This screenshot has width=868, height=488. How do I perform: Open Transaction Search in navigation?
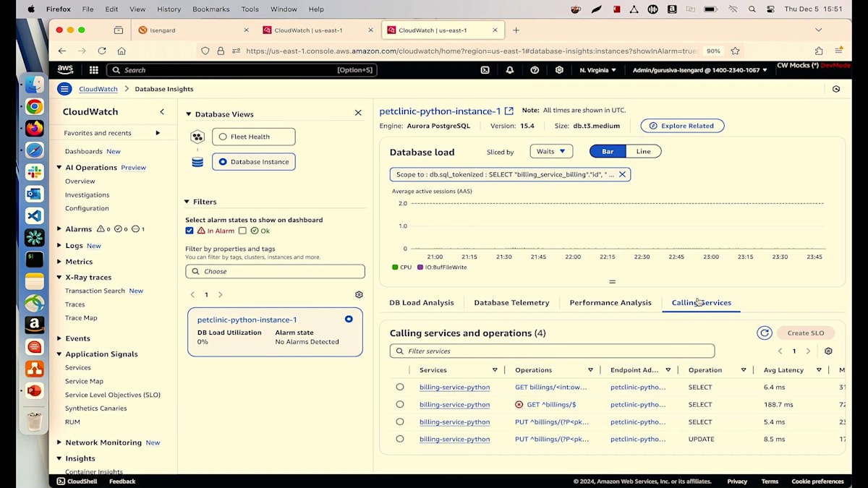[94, 291]
